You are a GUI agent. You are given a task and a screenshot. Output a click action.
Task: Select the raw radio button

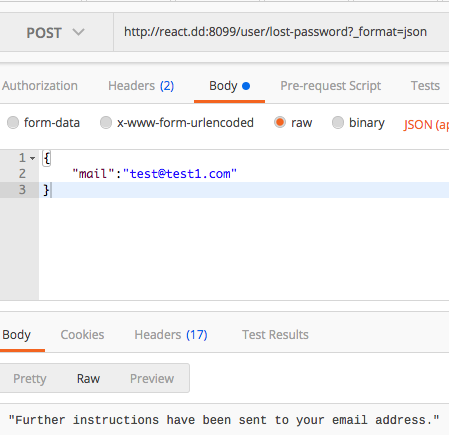tap(280, 122)
